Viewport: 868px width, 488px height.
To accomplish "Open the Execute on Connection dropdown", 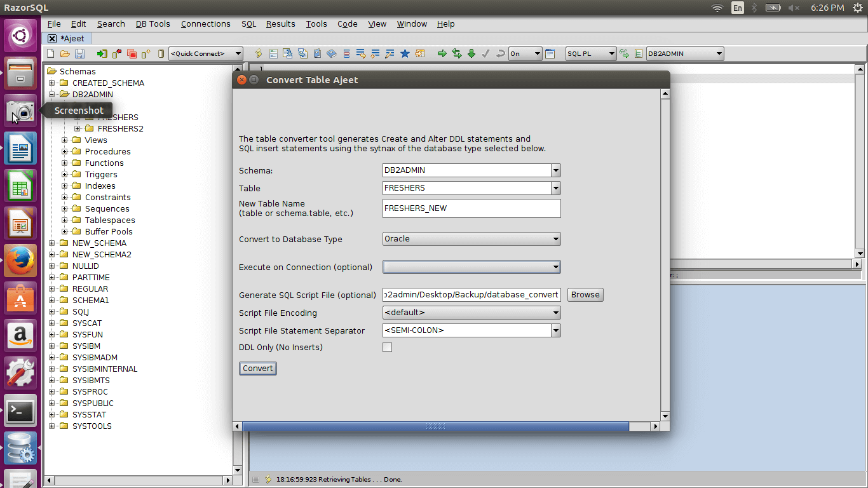I will 471,267.
